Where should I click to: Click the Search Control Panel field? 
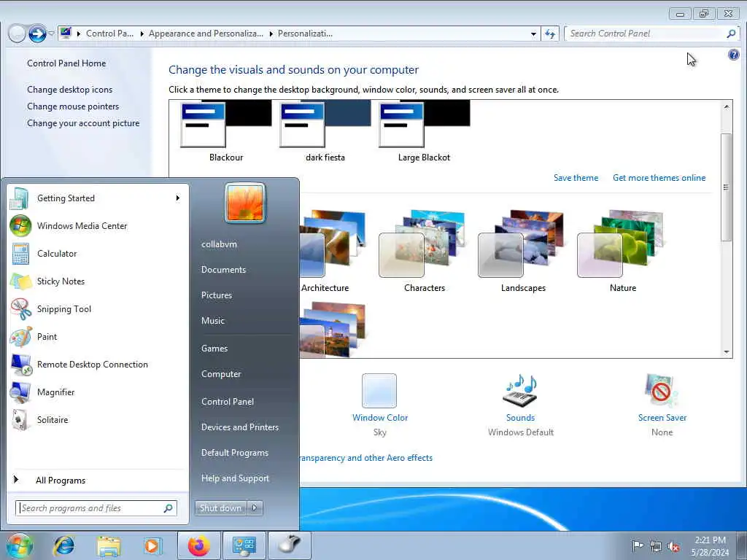(x=651, y=34)
